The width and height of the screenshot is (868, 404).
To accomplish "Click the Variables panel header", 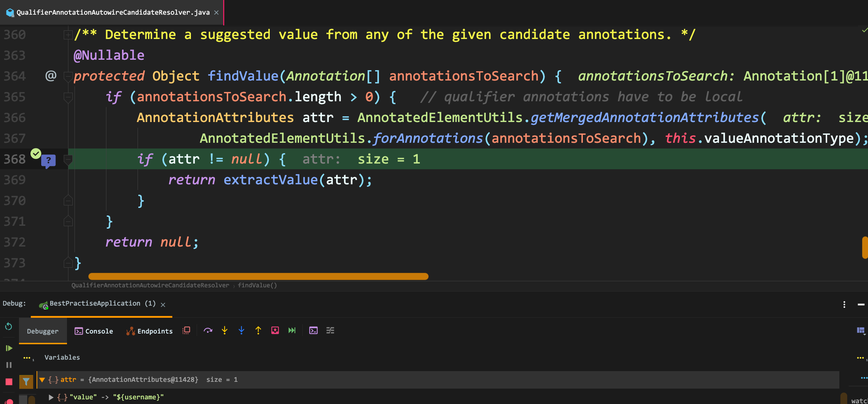I will coord(62,357).
